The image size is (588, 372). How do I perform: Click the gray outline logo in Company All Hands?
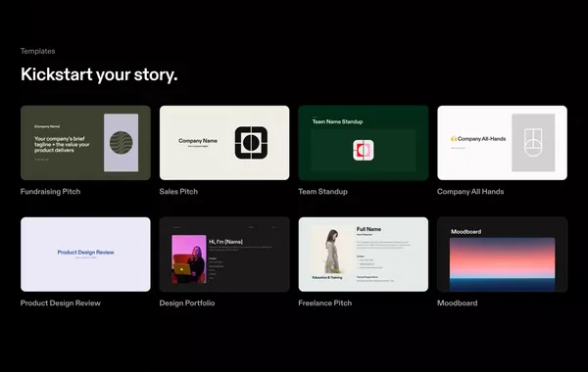[533, 142]
